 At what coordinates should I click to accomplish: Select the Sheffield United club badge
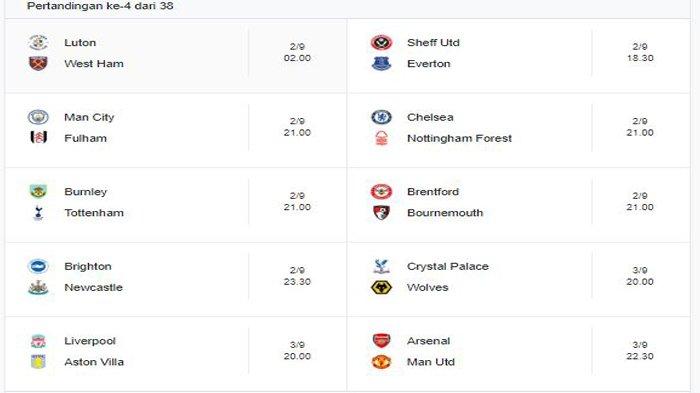pyautogui.click(x=381, y=42)
